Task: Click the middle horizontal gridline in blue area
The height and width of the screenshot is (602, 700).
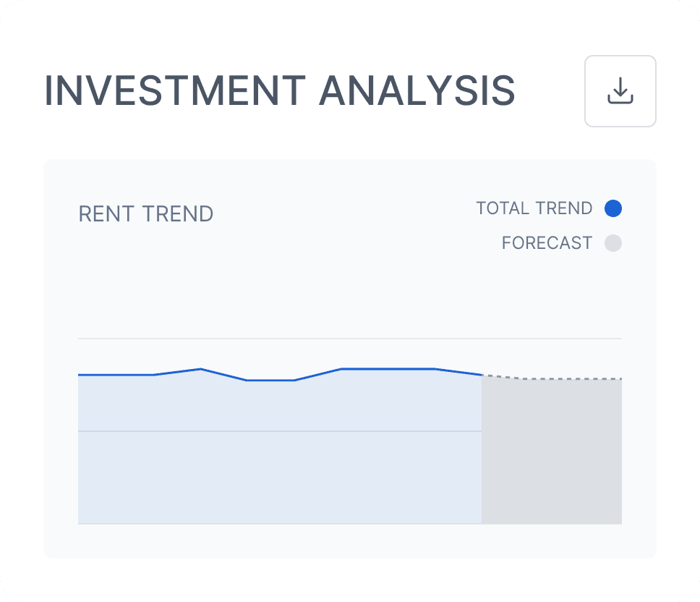Action: tap(279, 431)
